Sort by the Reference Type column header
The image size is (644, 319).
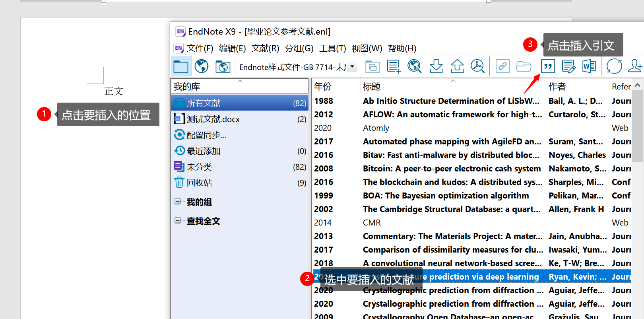621,86
